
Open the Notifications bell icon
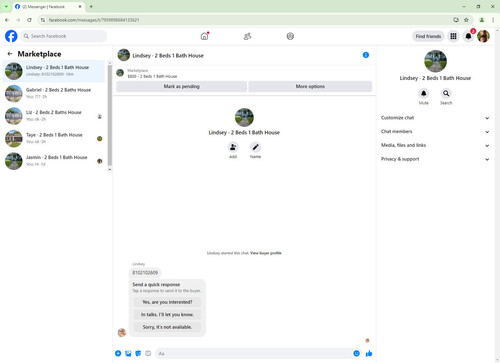click(468, 36)
